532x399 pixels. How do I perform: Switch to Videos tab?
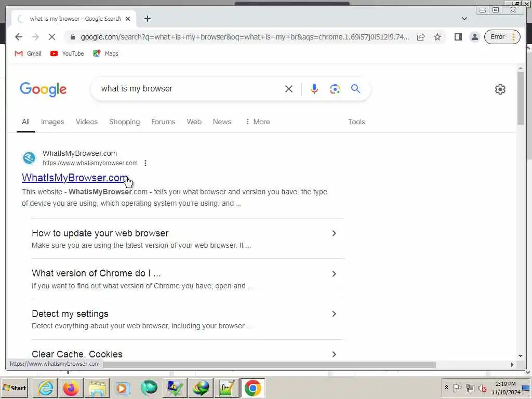tap(87, 122)
